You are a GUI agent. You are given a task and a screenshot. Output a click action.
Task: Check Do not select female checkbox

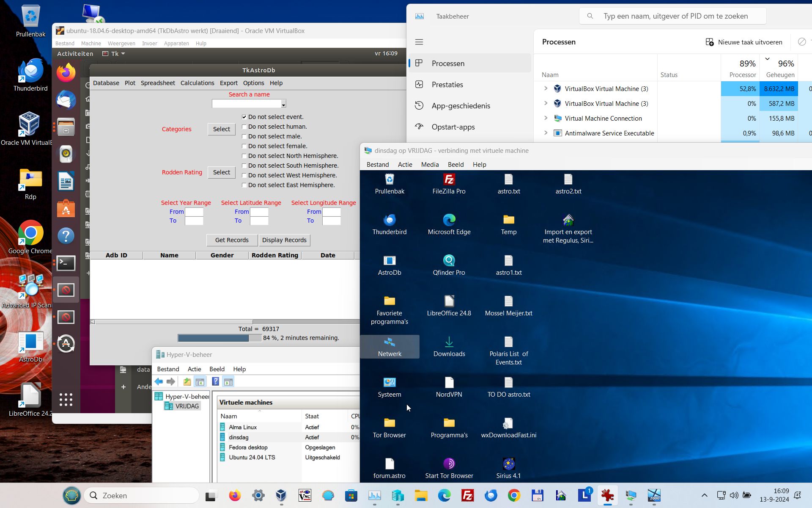(x=244, y=146)
